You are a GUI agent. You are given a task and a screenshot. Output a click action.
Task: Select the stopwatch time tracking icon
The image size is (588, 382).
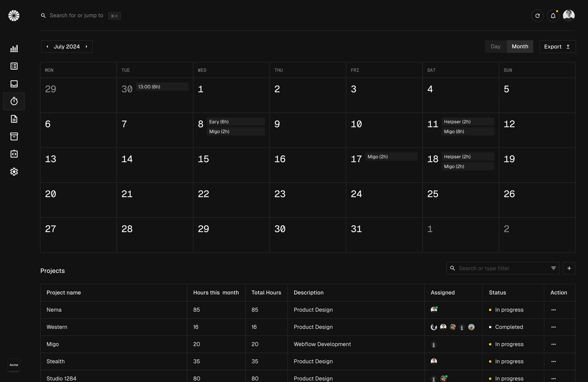point(14,101)
